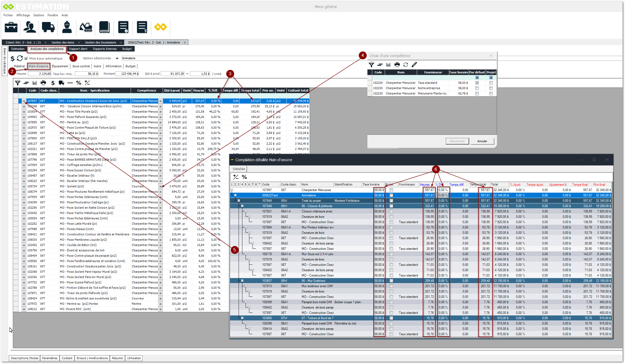Expand row 107897 in the main grid
The width and height of the screenshot is (625, 364).
tap(24, 101)
